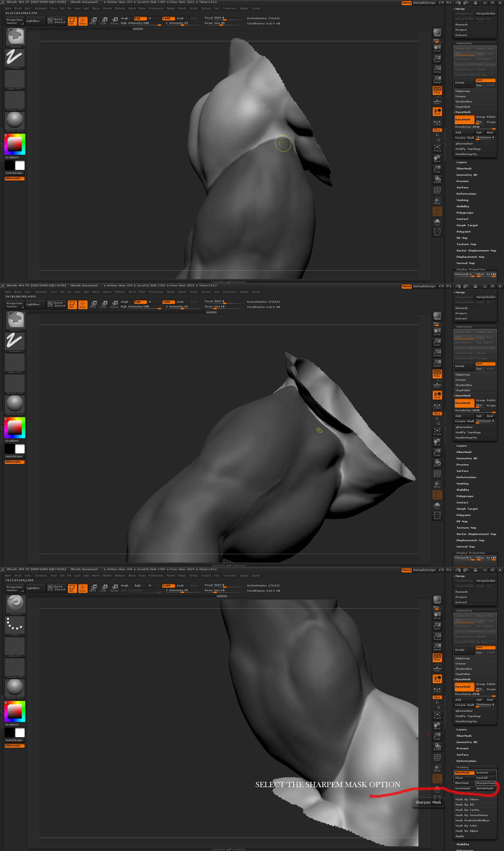Toggle Smt smooth option in middle window
This screenshot has width=504, height=851.
[x=485, y=364]
